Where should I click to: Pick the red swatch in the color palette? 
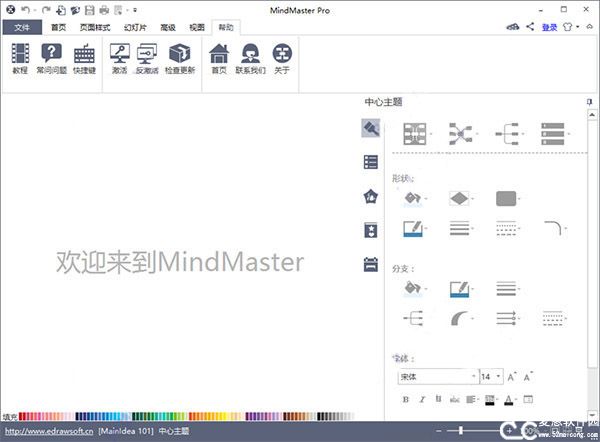point(23,416)
